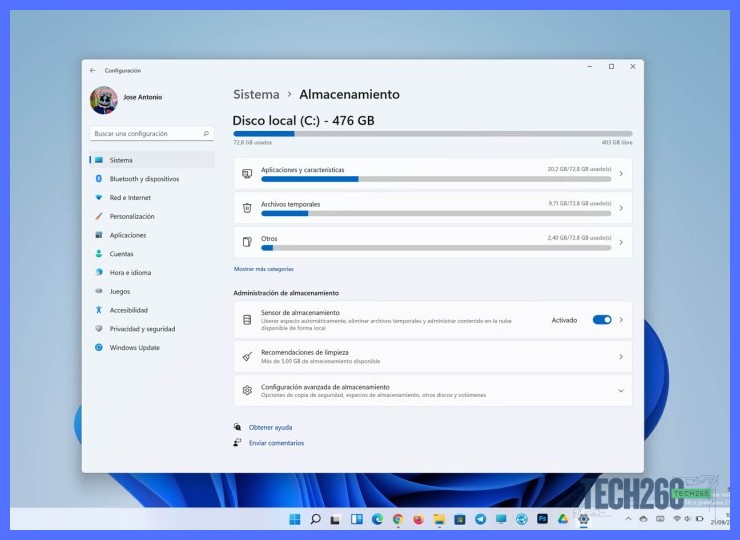Click the Aplicaciones y características icon
Viewport: 740px width, 540px height.
tap(247, 174)
